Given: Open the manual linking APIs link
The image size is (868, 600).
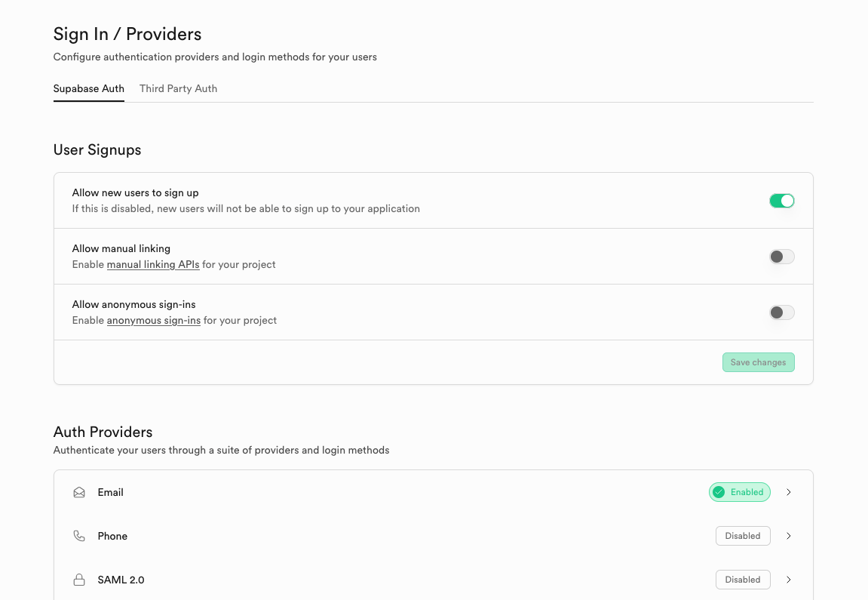Looking at the screenshot, I should point(153,264).
